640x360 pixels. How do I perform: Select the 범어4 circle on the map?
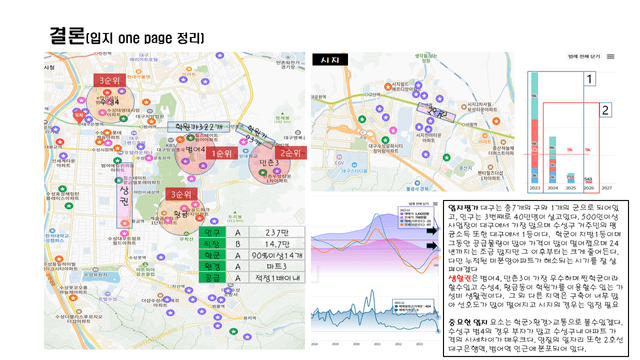pyautogui.click(x=195, y=154)
